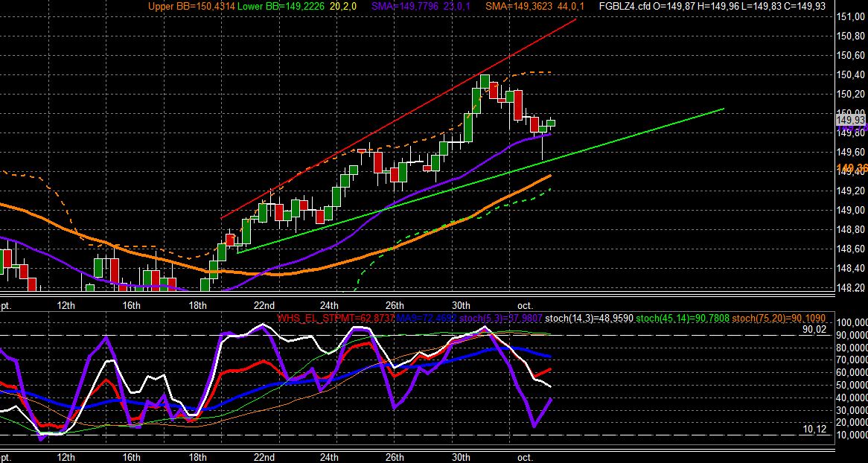
Task: Select the green lower trendline drawing
Action: (x=480, y=181)
